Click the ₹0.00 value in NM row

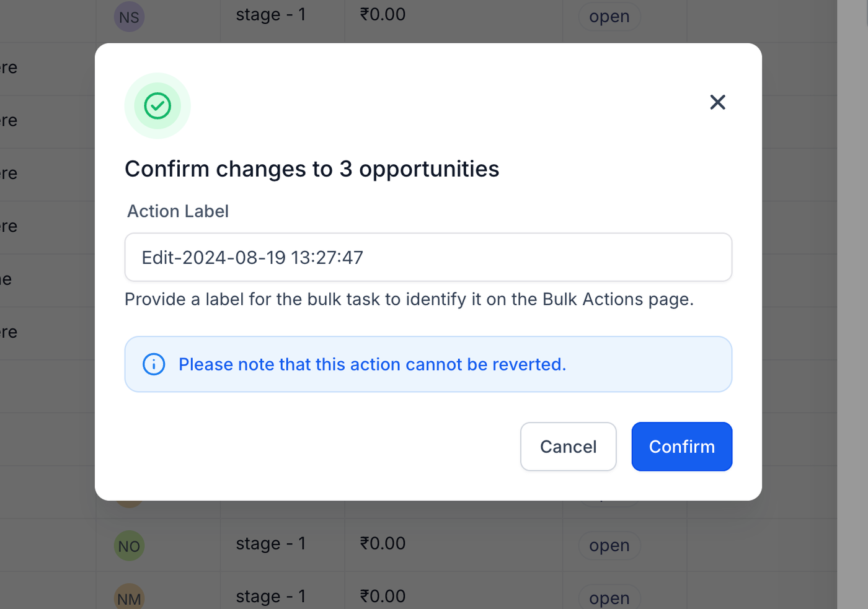point(383,596)
